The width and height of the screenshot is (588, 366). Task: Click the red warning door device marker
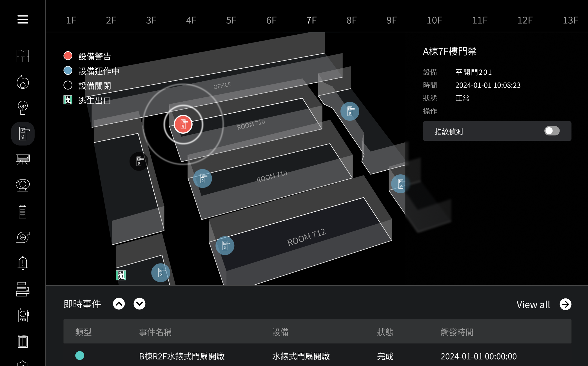click(183, 124)
